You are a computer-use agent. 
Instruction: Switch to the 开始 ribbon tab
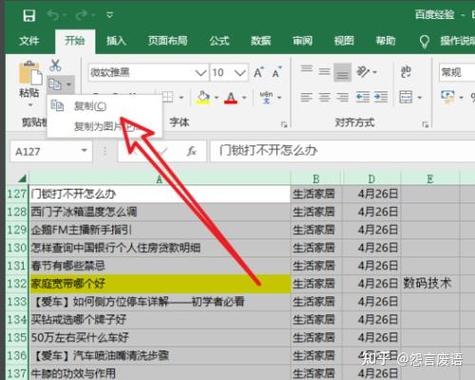click(x=75, y=41)
